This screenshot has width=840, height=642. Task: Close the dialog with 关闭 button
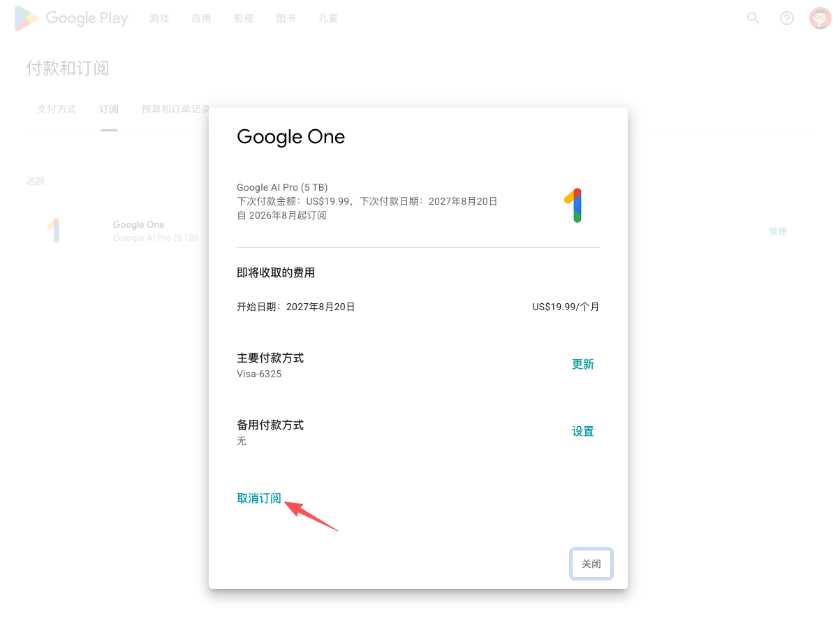591,564
